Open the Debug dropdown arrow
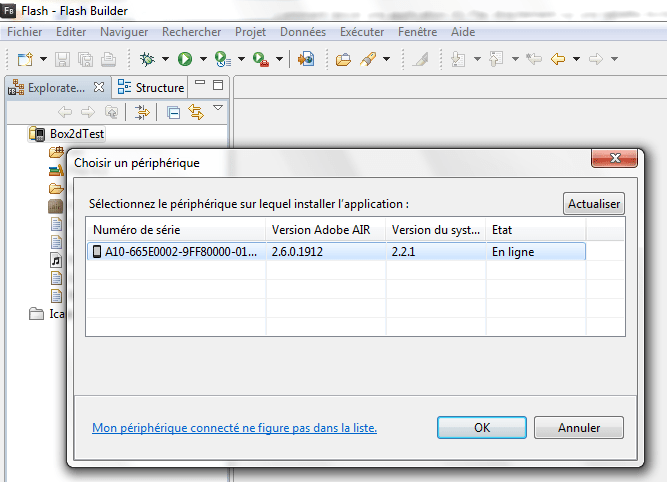This screenshot has width=667, height=482. [x=165, y=59]
